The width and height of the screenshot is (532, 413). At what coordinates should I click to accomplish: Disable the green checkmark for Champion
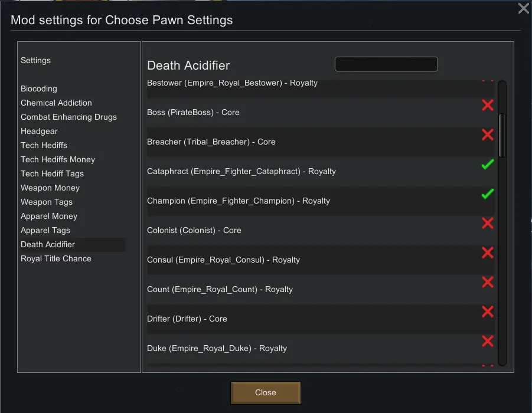coord(487,194)
